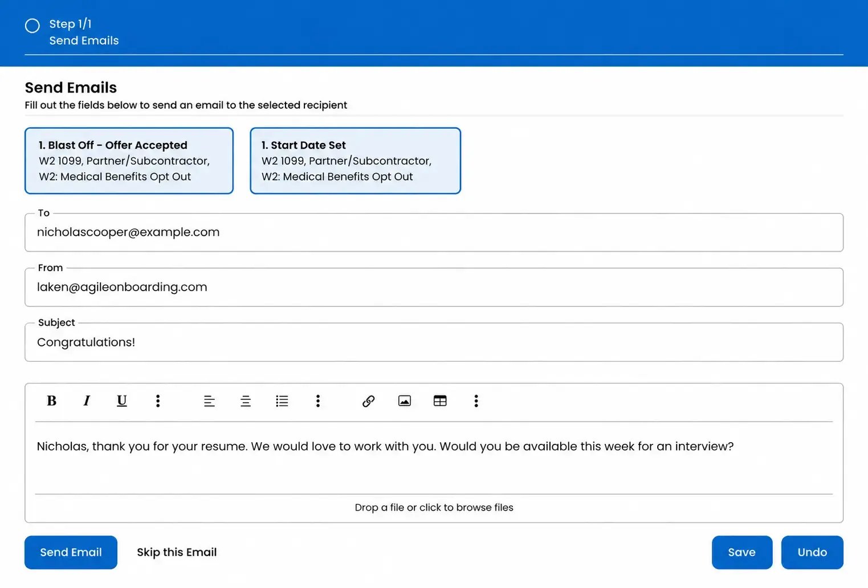This screenshot has width=868, height=588.
Task: Toggle bold formatting in editor toolbar
Action: [51, 401]
